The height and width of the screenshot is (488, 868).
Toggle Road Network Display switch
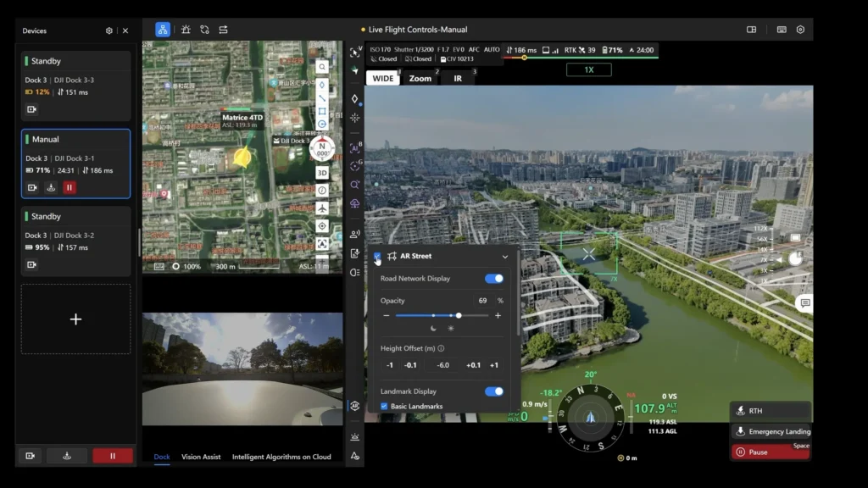point(493,279)
